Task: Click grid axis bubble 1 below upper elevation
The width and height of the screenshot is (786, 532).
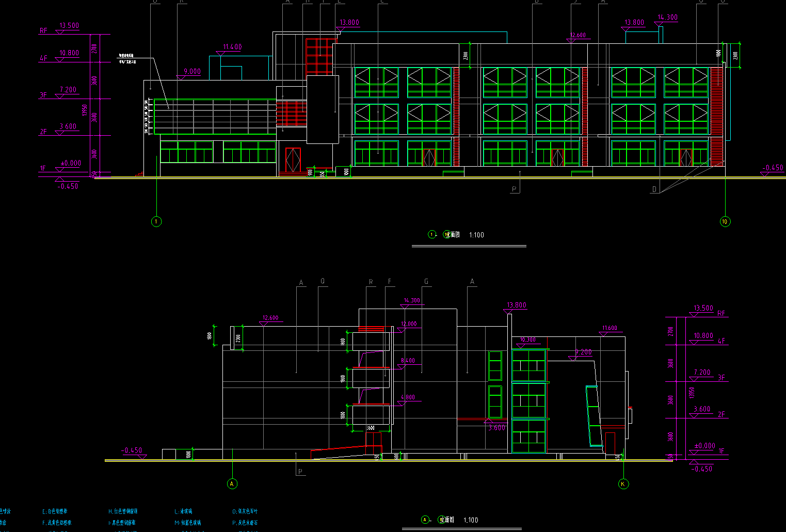Action: pyautogui.click(x=156, y=221)
